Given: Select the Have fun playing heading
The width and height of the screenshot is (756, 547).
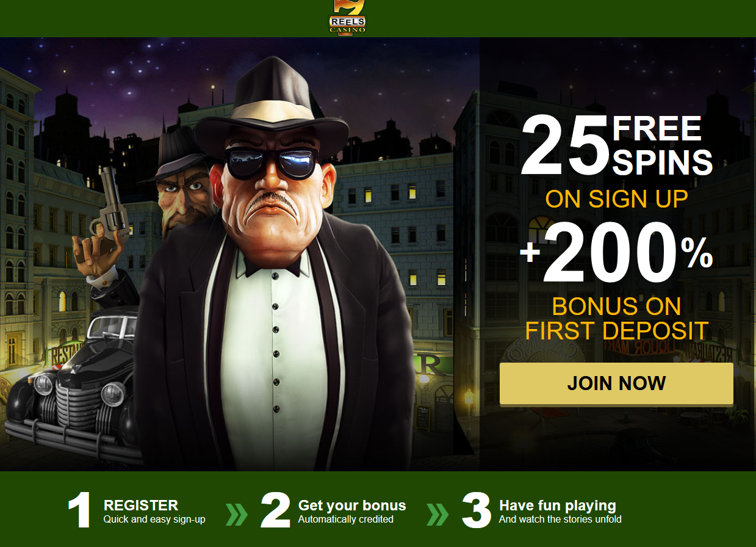Looking at the screenshot, I should 558,505.
